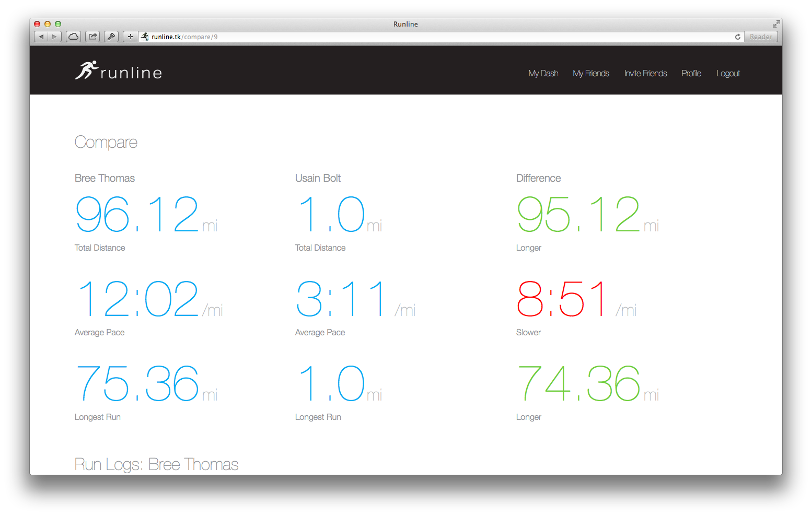The width and height of the screenshot is (812, 516).
Task: Click the Usain Bolt column name
Action: click(318, 178)
